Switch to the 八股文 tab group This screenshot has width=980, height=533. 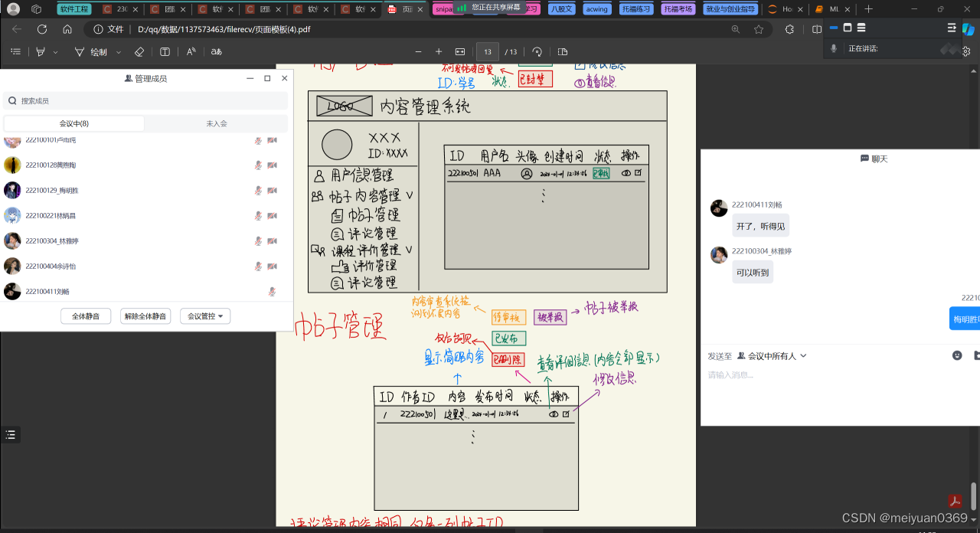pos(561,9)
